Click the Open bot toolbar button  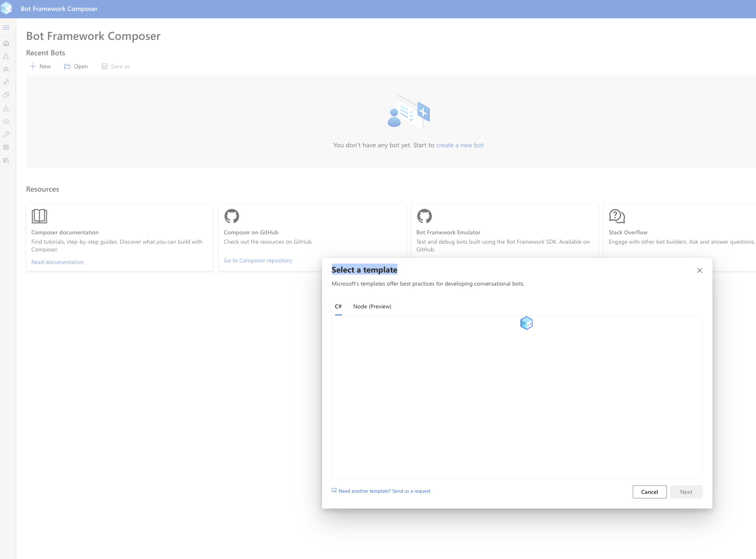coord(76,66)
